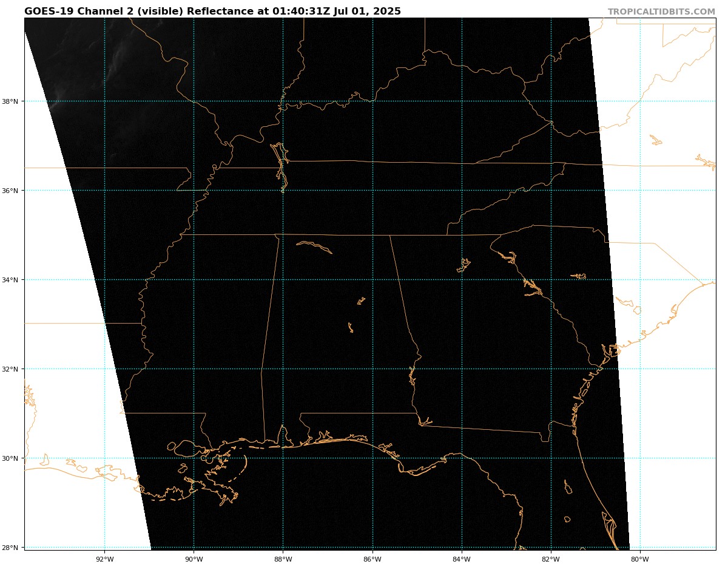The height and width of the screenshot is (564, 728).
Task: Click the 38°N latitude label
Action: pyautogui.click(x=10, y=101)
